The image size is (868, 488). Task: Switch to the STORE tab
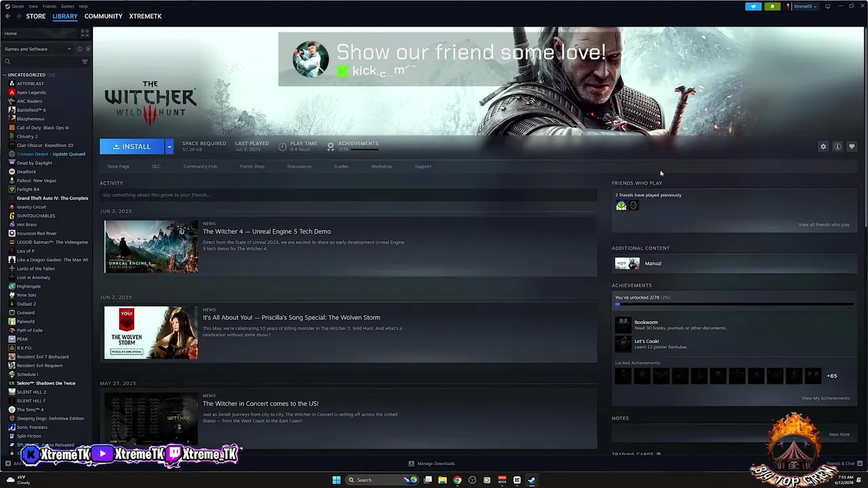click(36, 16)
